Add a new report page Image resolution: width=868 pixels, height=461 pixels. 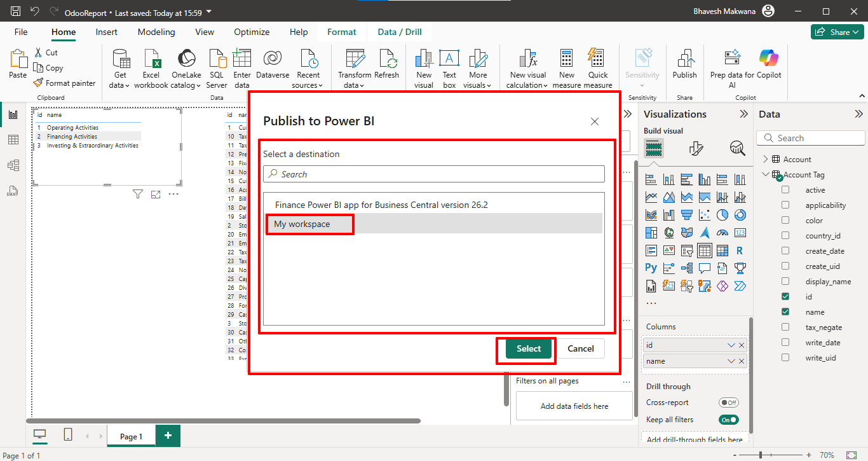point(168,436)
